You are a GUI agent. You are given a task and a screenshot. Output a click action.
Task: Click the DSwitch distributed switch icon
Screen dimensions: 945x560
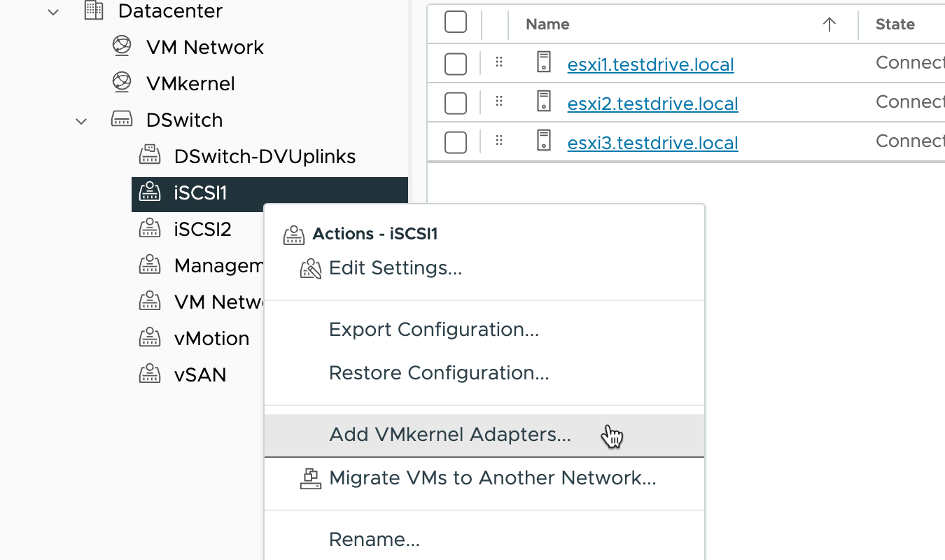[122, 120]
